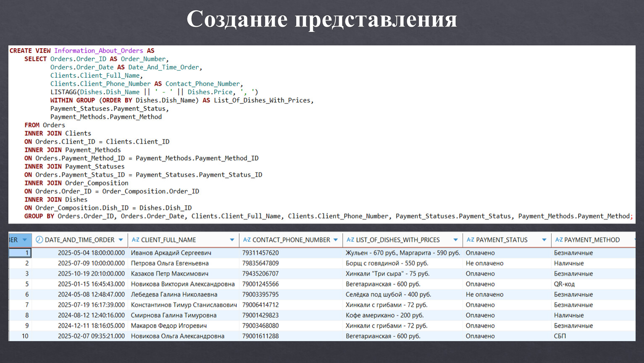Click the A-Z type icon of LIST_OF_DISHES_WITH_PRICES
The height and width of the screenshot is (363, 644).
(350, 240)
